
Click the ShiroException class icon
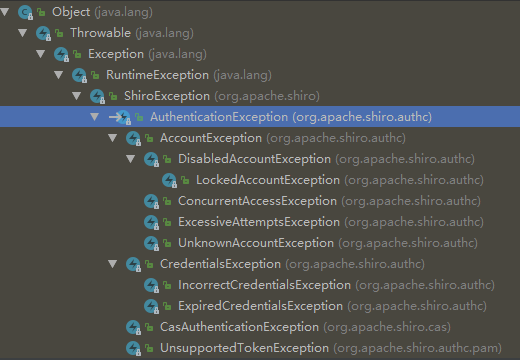click(x=97, y=97)
